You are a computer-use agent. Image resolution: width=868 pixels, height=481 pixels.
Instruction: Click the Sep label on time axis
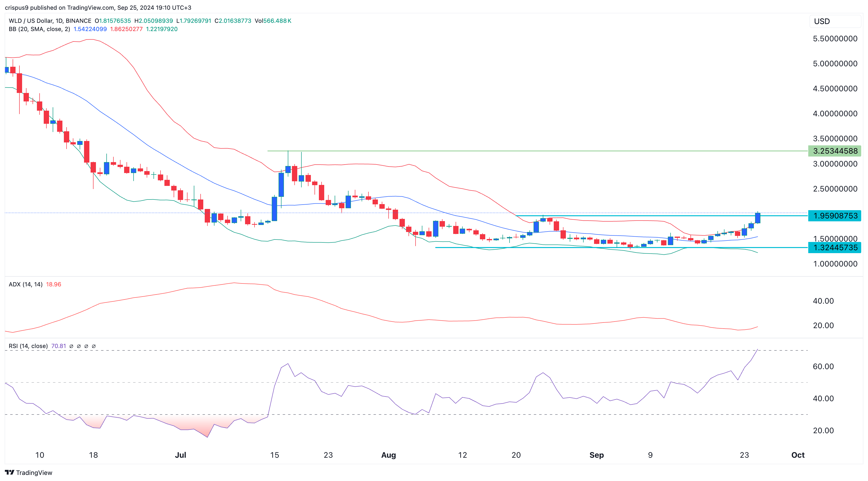point(597,455)
